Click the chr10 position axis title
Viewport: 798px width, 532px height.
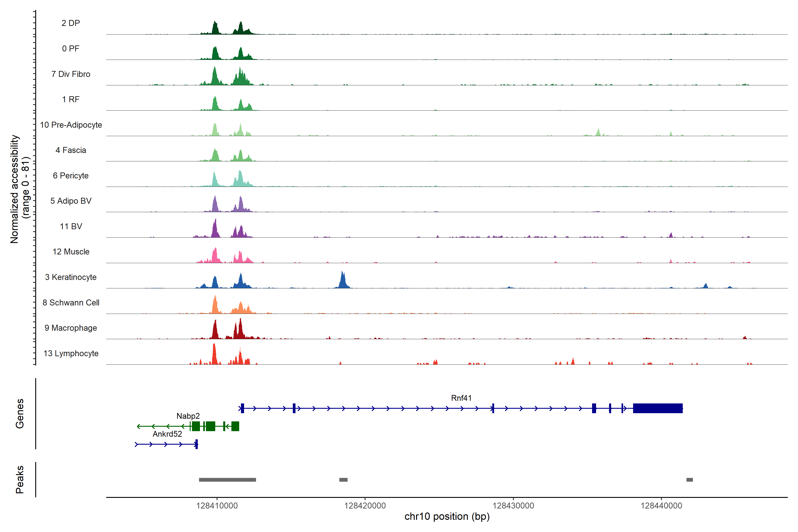point(447,517)
